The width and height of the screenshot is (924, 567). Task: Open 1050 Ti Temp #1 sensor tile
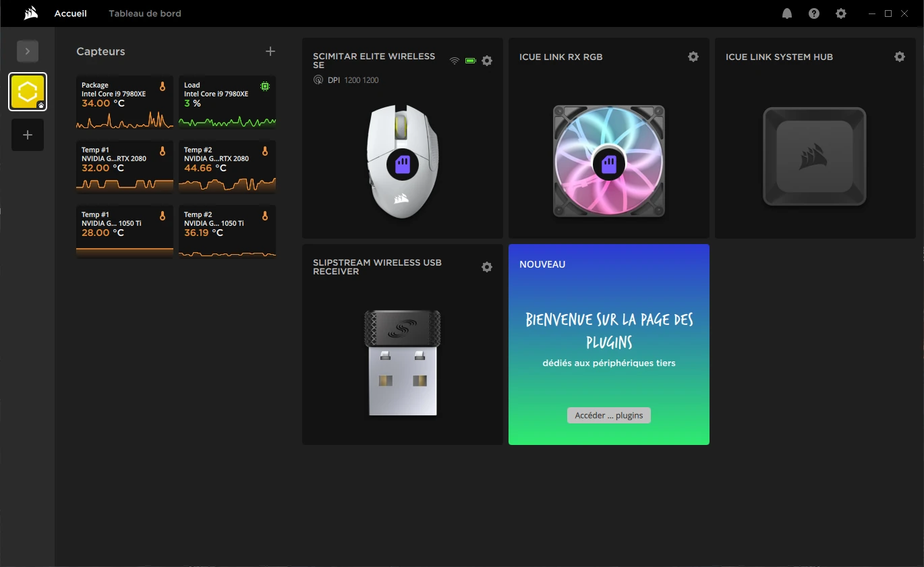(125, 231)
